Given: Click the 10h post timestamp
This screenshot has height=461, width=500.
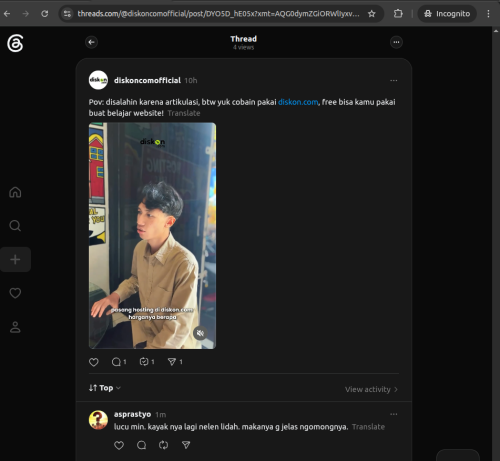Looking at the screenshot, I should (x=191, y=81).
